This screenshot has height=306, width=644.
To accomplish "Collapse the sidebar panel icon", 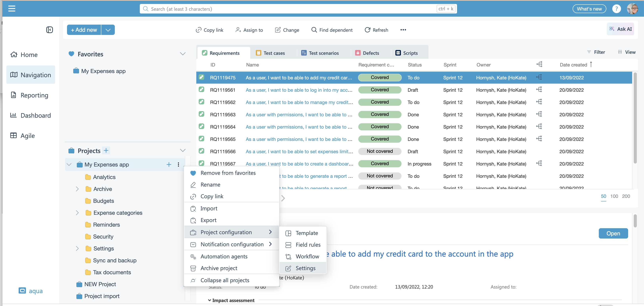I will pos(50,30).
